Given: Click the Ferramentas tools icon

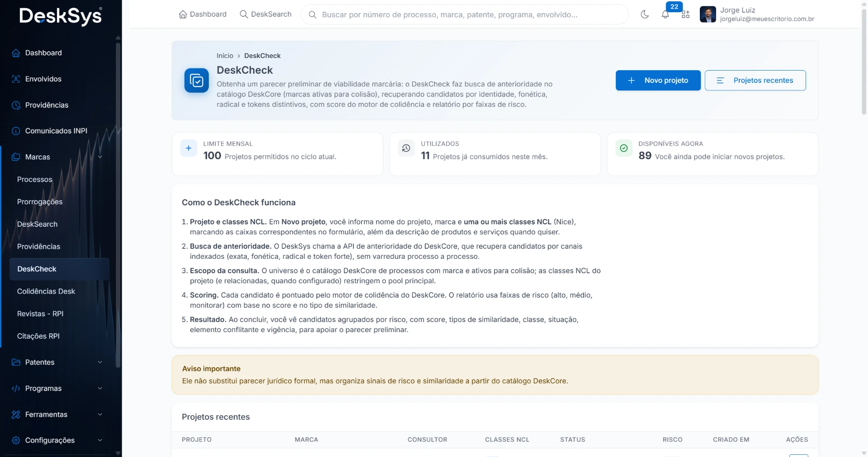Looking at the screenshot, I should click(16, 414).
